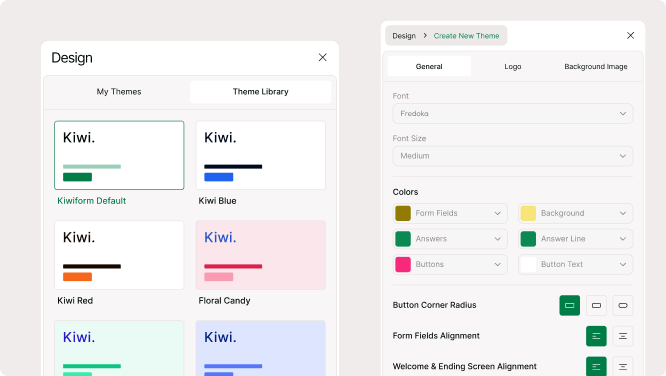Image resolution: width=666 pixels, height=376 pixels.
Task: Select the lavender blue theme card
Action: pos(260,348)
